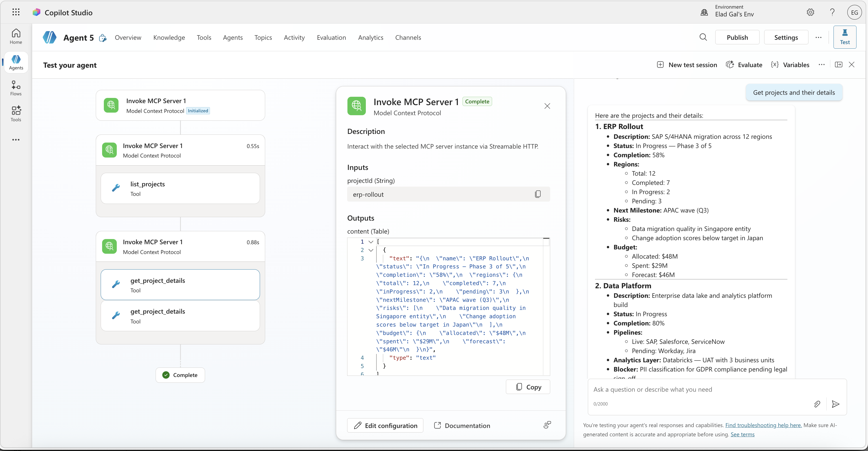This screenshot has width=868, height=451.
Task: Collapse JSON line 1 array chevron
Action: point(371,242)
